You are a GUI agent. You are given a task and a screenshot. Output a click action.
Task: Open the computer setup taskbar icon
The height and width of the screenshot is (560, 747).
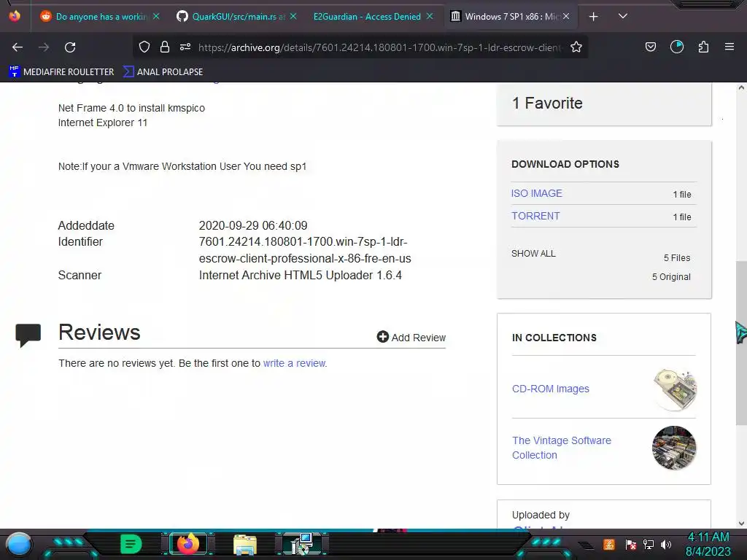click(301, 544)
